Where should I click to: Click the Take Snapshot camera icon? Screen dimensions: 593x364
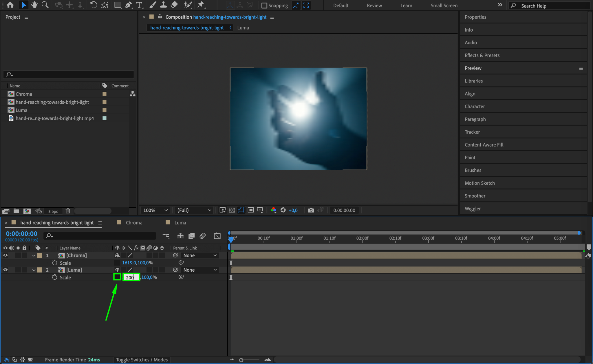point(311,210)
